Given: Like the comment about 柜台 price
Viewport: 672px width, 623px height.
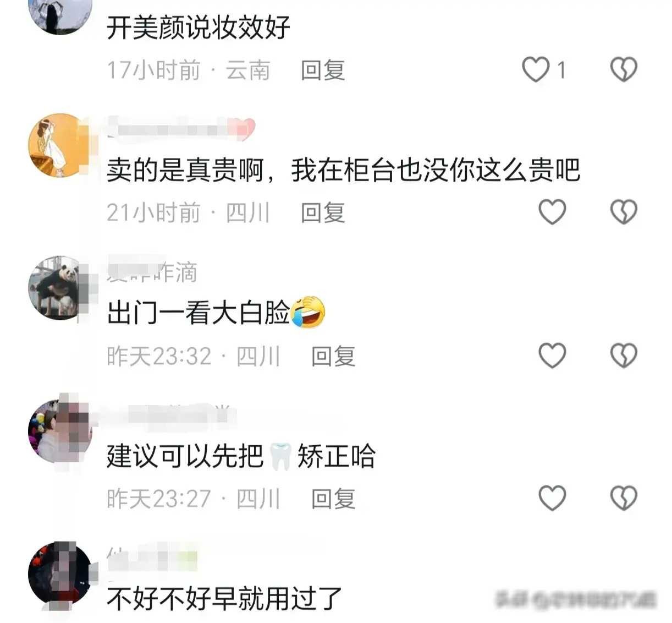Looking at the screenshot, I should (x=552, y=212).
